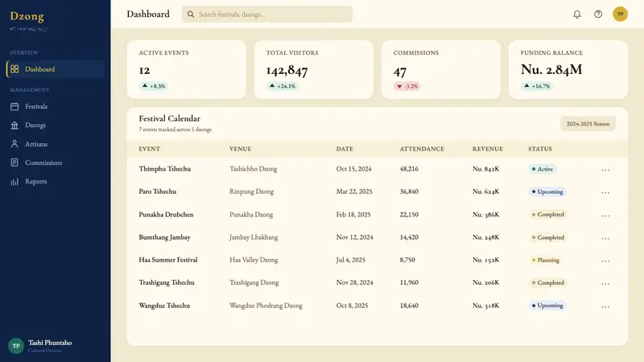The height and width of the screenshot is (362, 644).
Task: Sort by the Status column header
Action: pyautogui.click(x=540, y=149)
